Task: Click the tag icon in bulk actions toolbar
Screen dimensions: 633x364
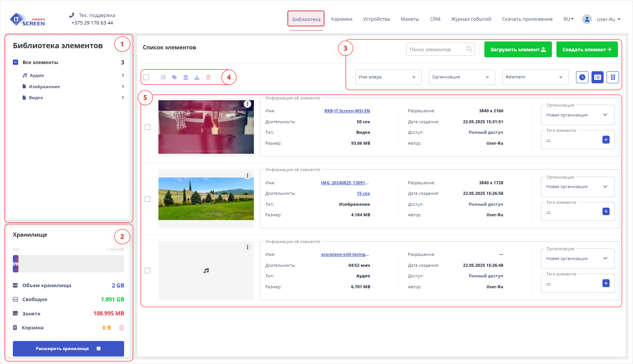Action: pos(174,77)
